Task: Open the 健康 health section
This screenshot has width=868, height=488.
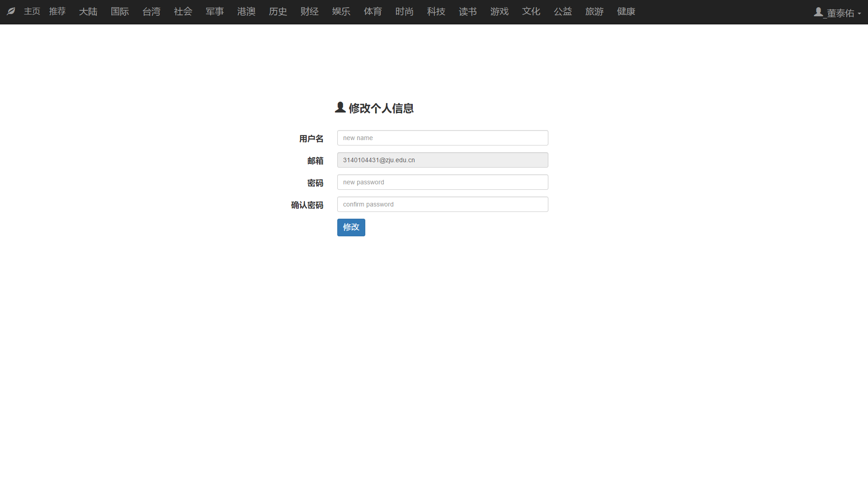Action: click(x=626, y=11)
